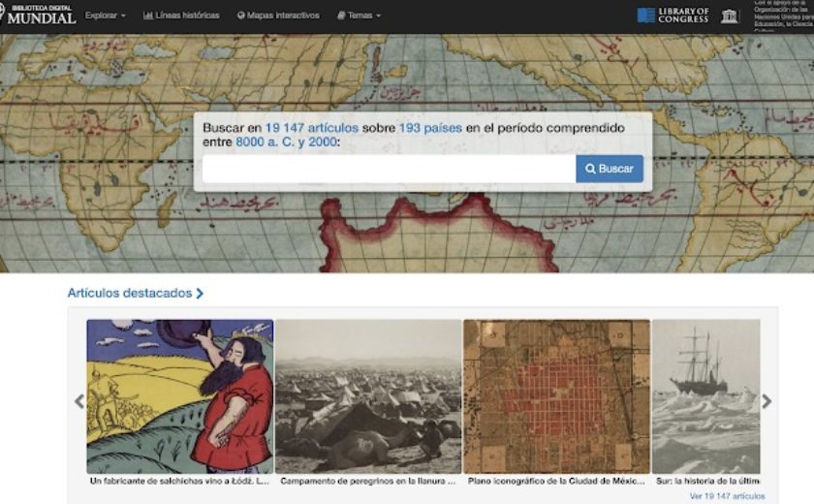Show previous featured items with left arrow
The width and height of the screenshot is (814, 504).
coord(79,401)
